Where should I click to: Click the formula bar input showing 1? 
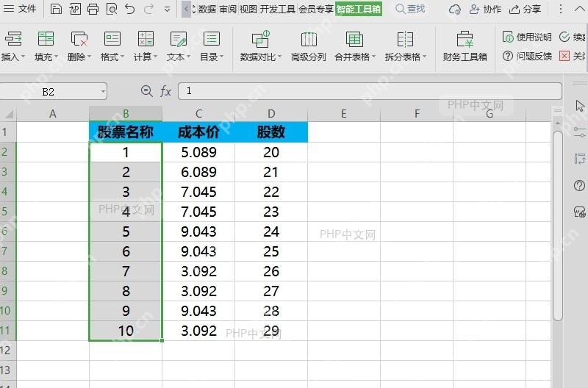pos(370,91)
